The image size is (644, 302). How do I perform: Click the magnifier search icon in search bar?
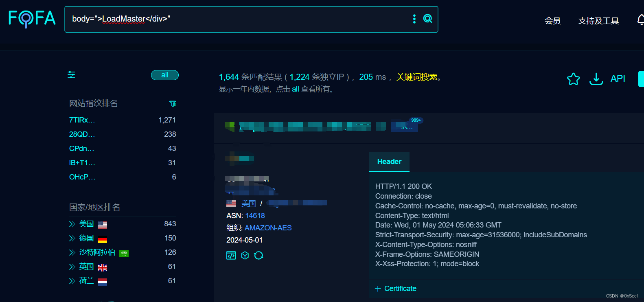coord(427,19)
